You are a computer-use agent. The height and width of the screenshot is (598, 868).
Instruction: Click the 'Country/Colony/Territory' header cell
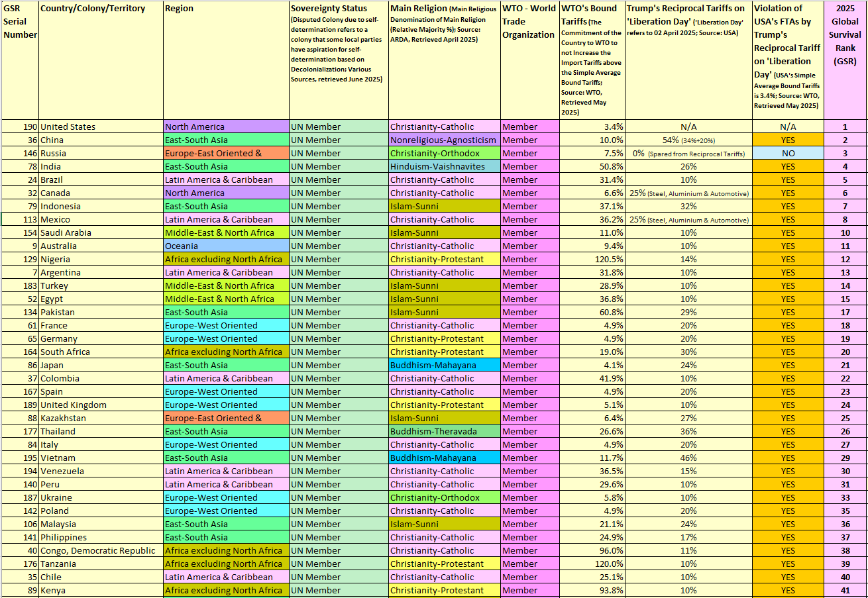pyautogui.click(x=101, y=61)
